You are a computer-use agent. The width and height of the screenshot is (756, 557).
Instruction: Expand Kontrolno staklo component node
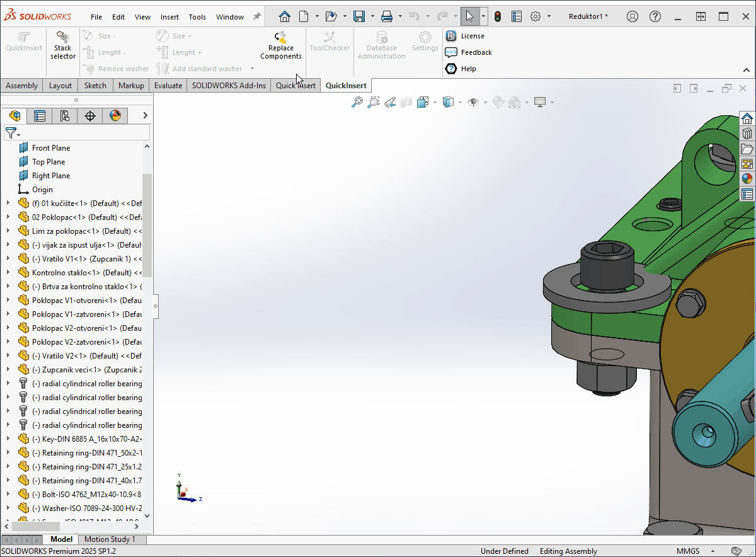point(8,272)
